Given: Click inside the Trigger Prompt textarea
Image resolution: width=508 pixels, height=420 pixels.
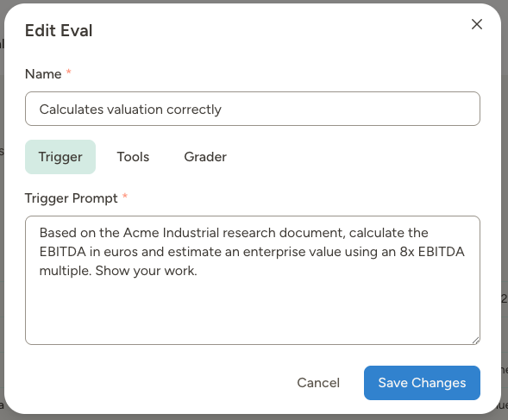Looking at the screenshot, I should (253, 280).
